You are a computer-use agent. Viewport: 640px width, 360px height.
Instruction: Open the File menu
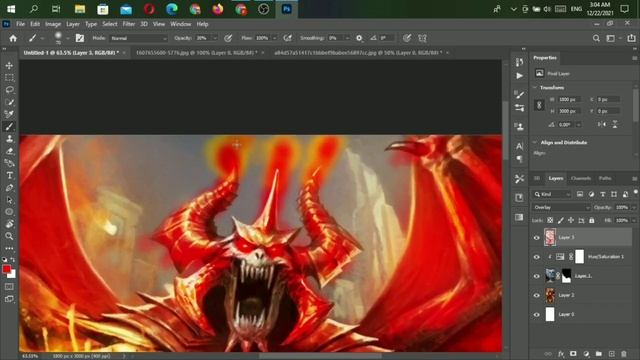(20, 24)
